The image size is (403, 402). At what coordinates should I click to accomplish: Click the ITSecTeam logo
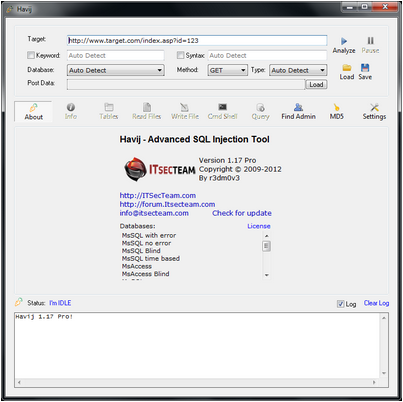[x=160, y=169]
